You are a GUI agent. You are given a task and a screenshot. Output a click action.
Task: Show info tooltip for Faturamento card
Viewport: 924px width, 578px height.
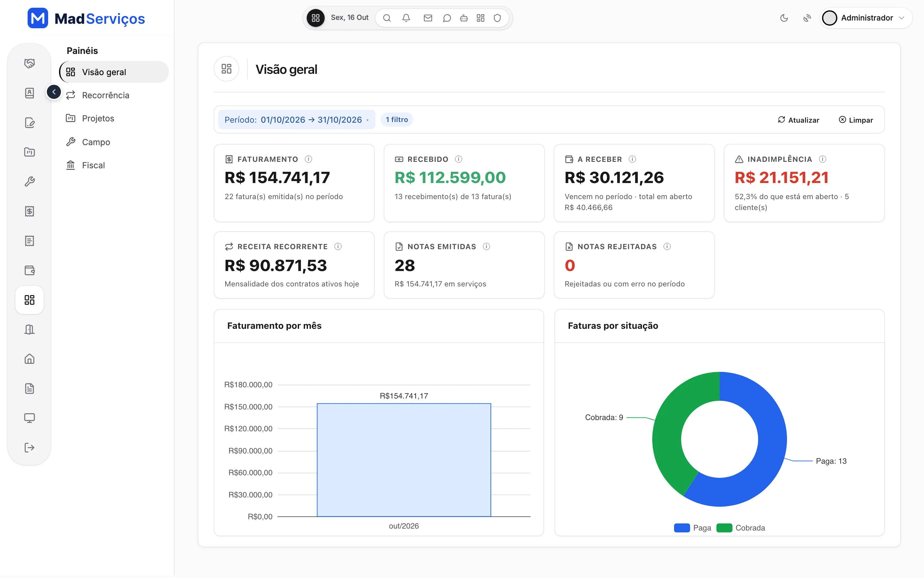pos(309,159)
